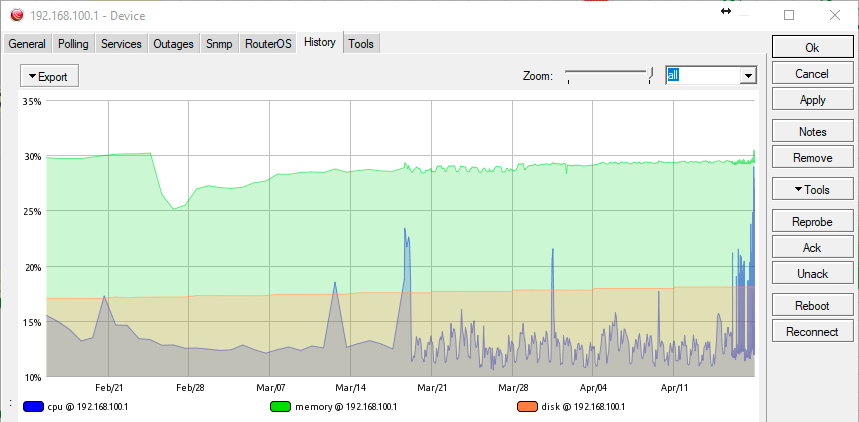
Task: Open the Snmp tab
Action: [219, 44]
